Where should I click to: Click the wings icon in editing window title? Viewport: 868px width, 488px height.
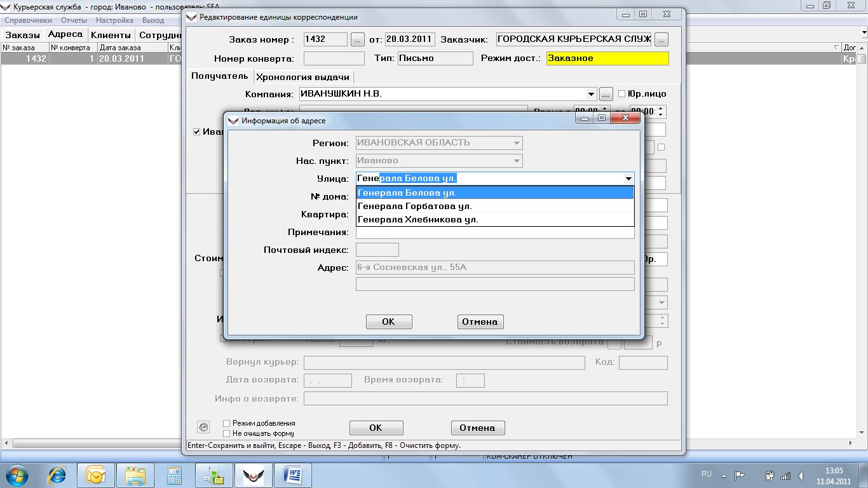point(191,17)
